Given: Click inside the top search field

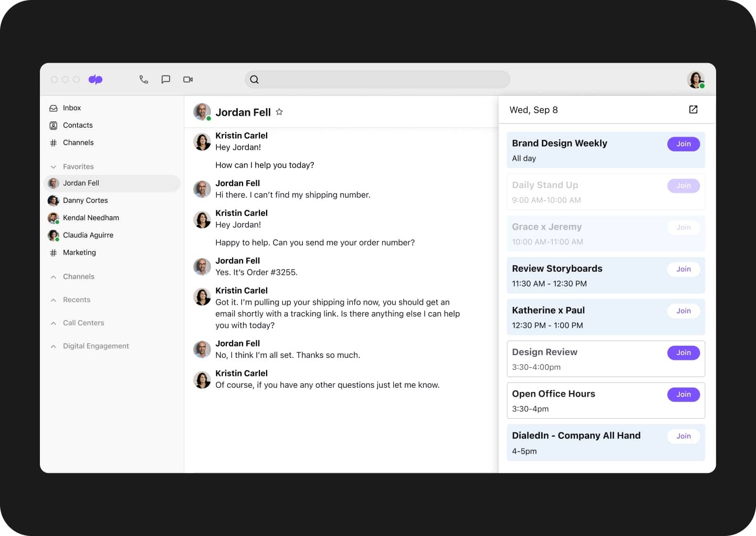Looking at the screenshot, I should click(377, 79).
